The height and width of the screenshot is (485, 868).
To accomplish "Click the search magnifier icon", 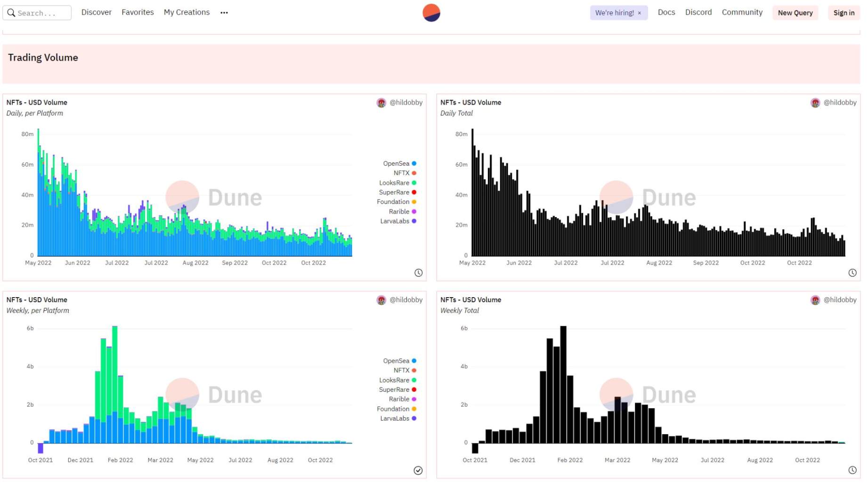I will (11, 13).
